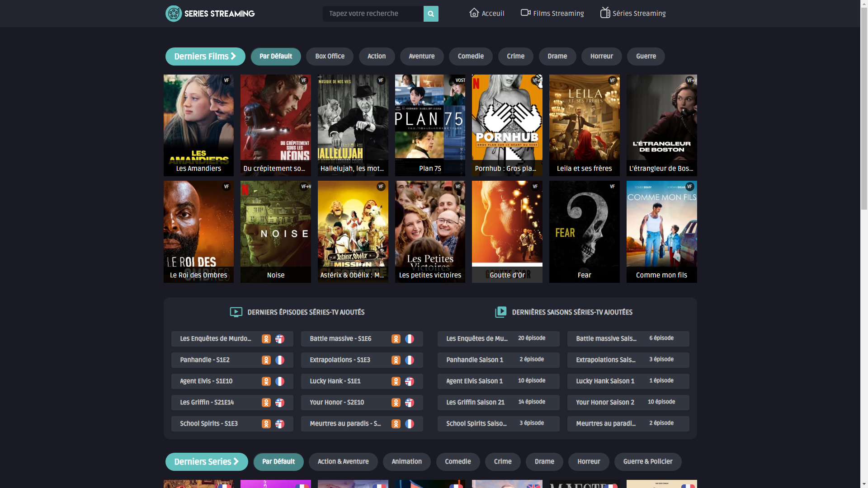Viewport: 868px width, 488px height.
Task: Click the OK.ru icon on Your Honor - S2E10
Action: (x=396, y=403)
